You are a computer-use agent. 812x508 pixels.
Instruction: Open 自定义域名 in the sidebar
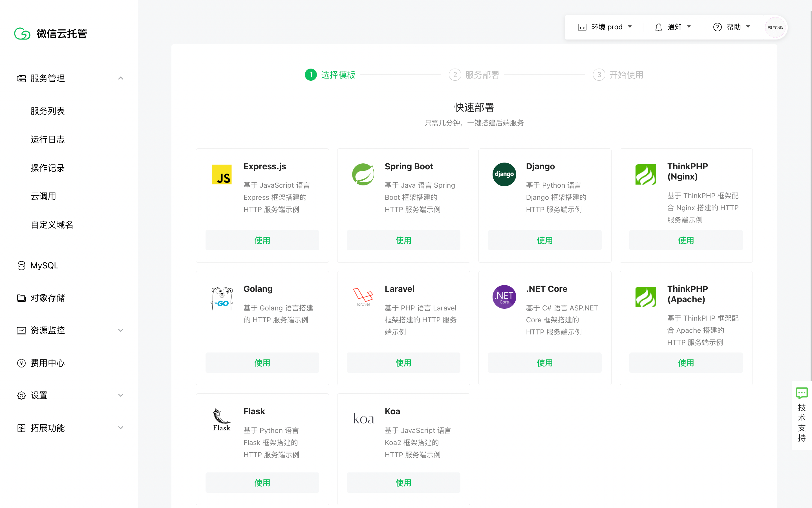pyautogui.click(x=52, y=225)
